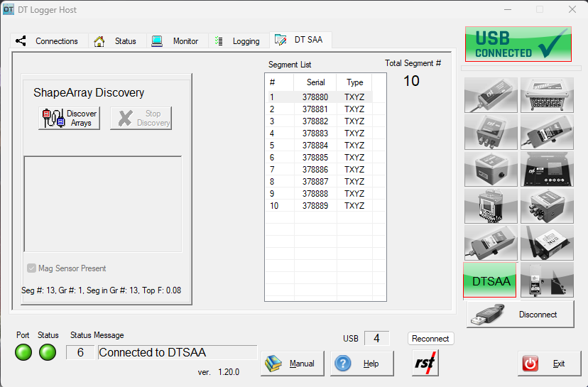The width and height of the screenshot is (588, 387).
Task: Open the Monitor tab
Action: (x=177, y=41)
